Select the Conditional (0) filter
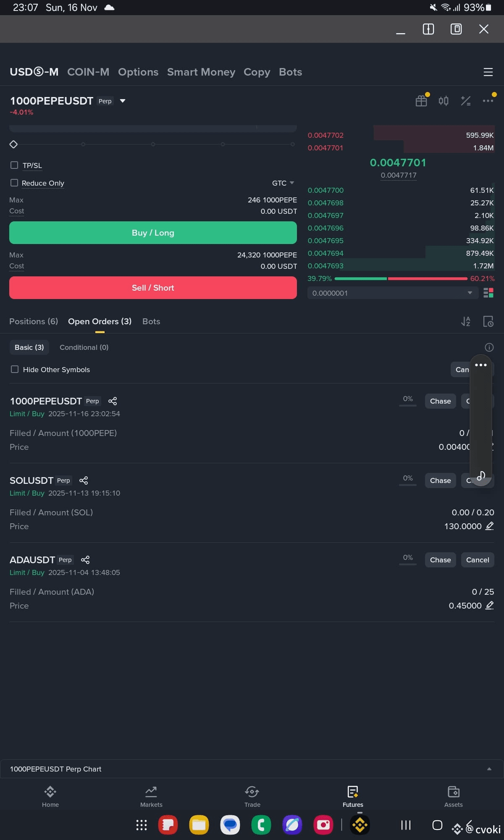The image size is (504, 840). tap(84, 347)
